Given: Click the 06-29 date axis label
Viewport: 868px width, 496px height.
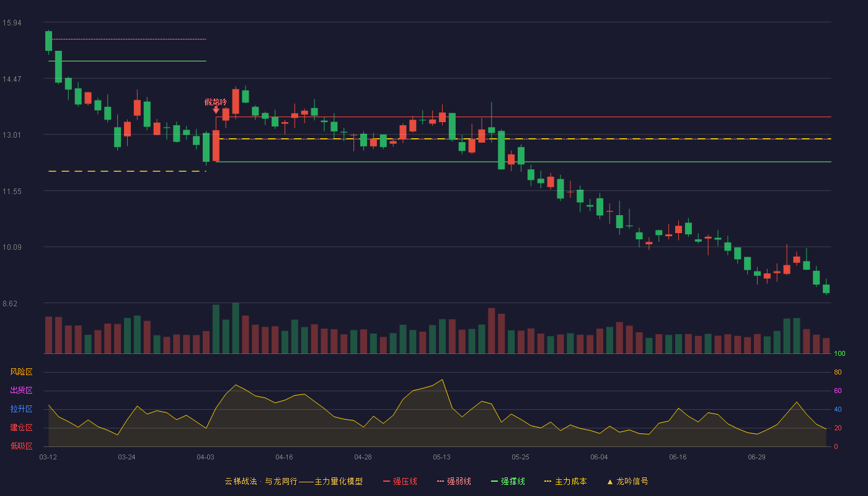Looking at the screenshot, I should click(756, 457).
